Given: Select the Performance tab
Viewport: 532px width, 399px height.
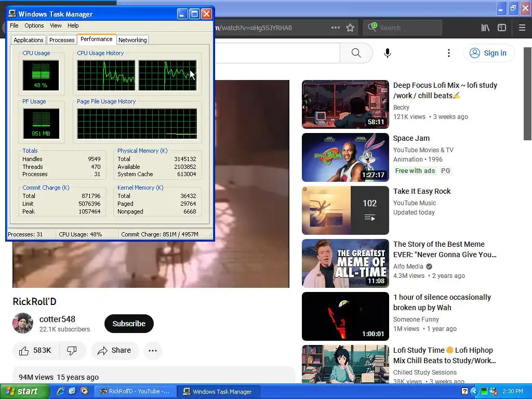Looking at the screenshot, I should click(96, 39).
